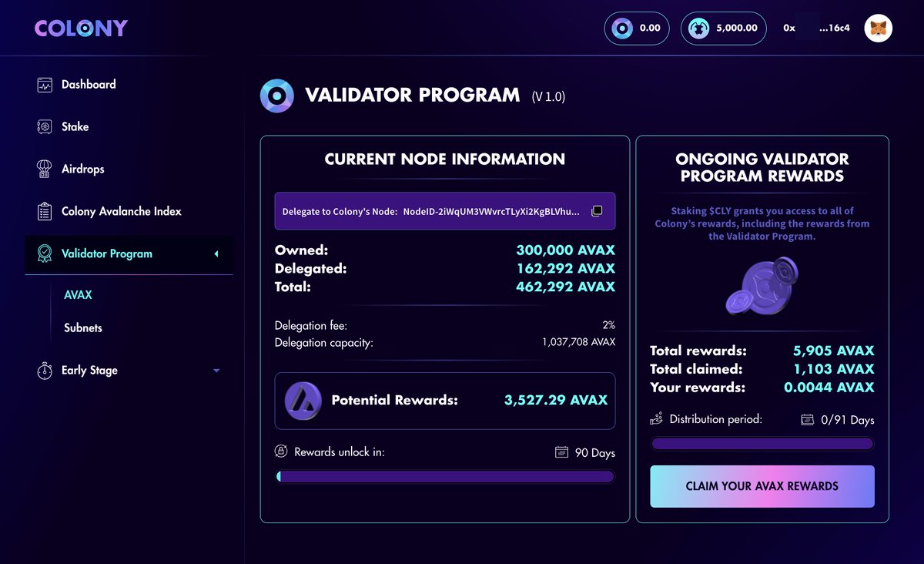Click the purple coins illustration
Screen dimensions: 924x564
click(762, 286)
